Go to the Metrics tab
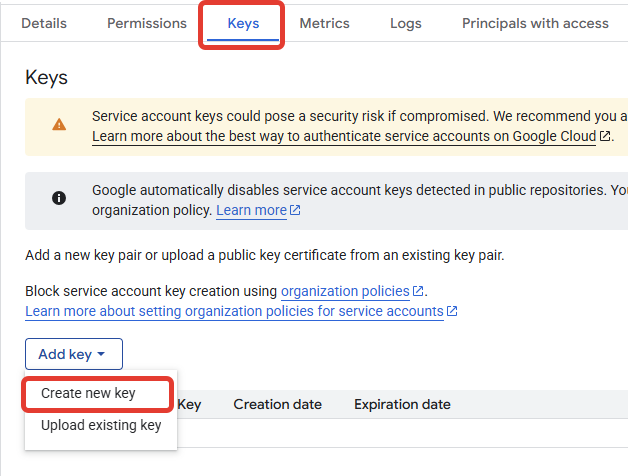This screenshot has height=476, width=628. (x=325, y=23)
